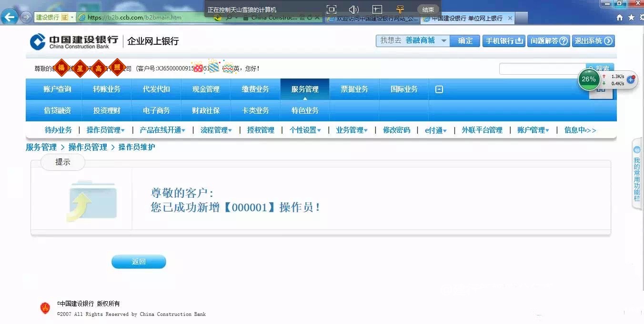Click in the search input field

click(543, 69)
